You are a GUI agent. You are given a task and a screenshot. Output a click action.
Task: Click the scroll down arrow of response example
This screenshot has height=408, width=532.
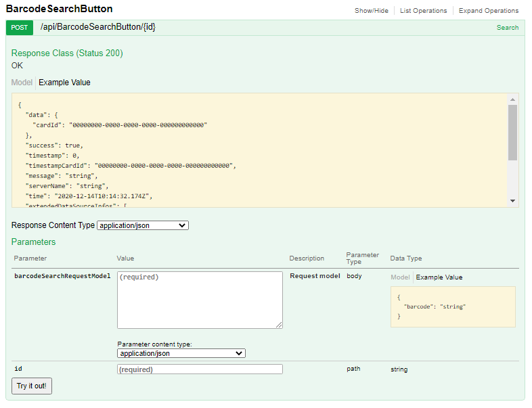click(x=512, y=201)
